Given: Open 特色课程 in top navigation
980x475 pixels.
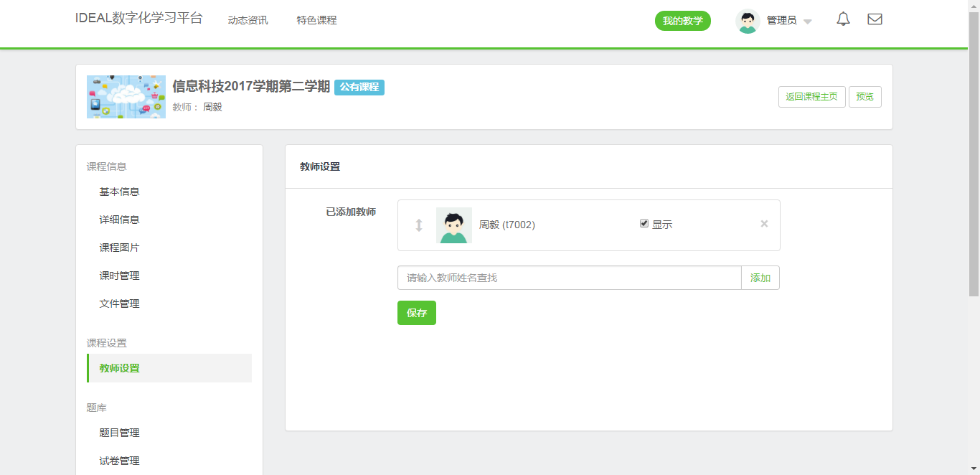Looking at the screenshot, I should click(316, 20).
